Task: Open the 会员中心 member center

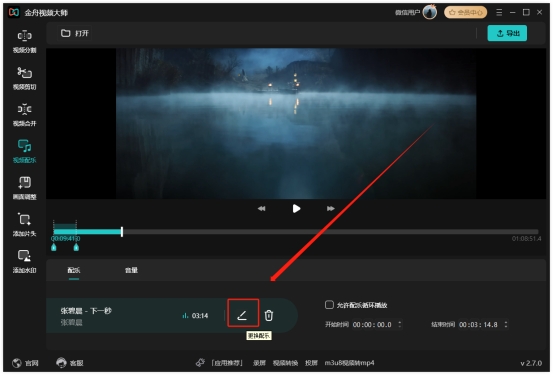Action: 466,12
